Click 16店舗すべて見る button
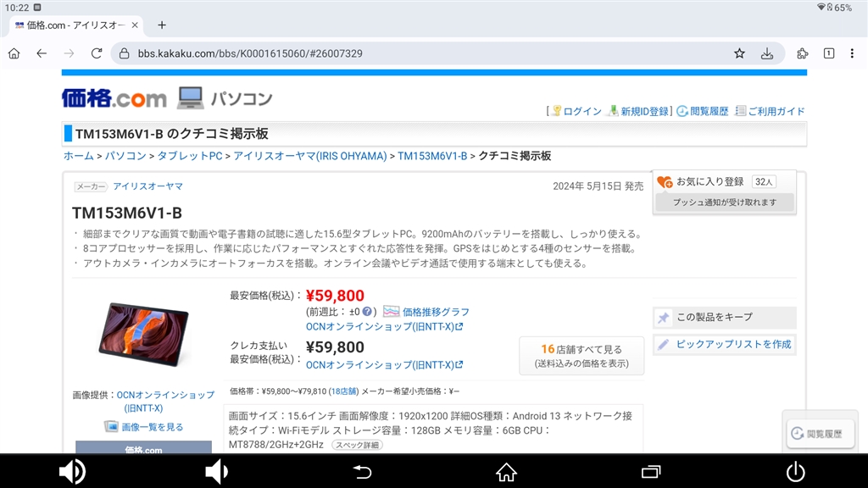The width and height of the screenshot is (868, 488). point(581,356)
